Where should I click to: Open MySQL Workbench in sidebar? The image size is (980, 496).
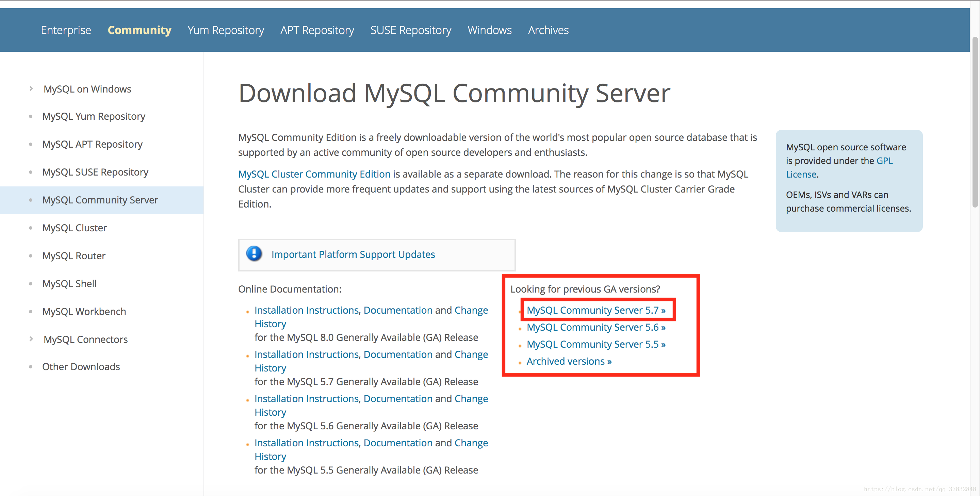84,312
